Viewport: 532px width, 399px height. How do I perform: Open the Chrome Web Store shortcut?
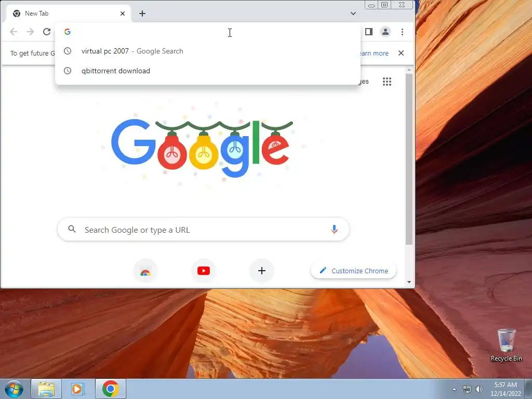coord(145,271)
